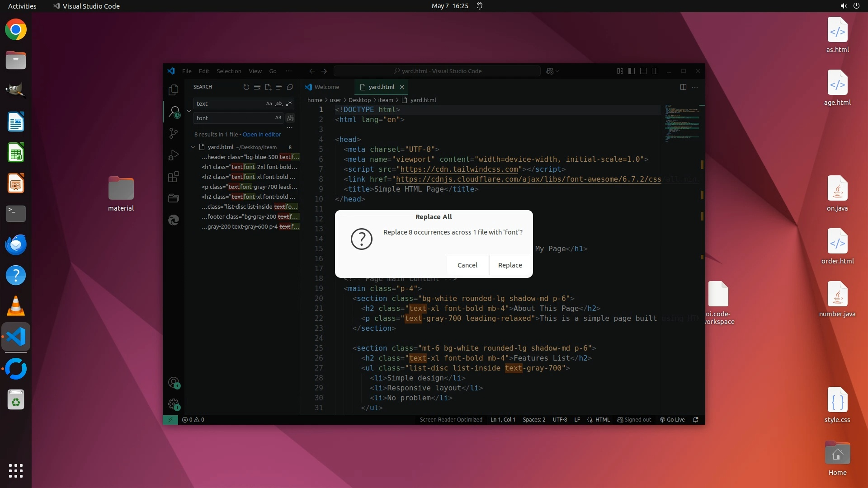Collapse the Toggle Replace chevron
Viewport: 868px width, 488px height.
point(189,111)
